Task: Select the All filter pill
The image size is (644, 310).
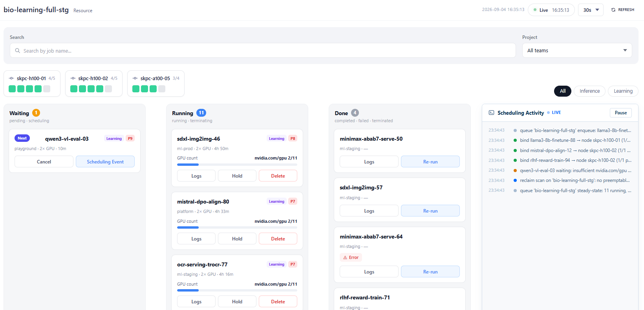Action: [x=563, y=91]
